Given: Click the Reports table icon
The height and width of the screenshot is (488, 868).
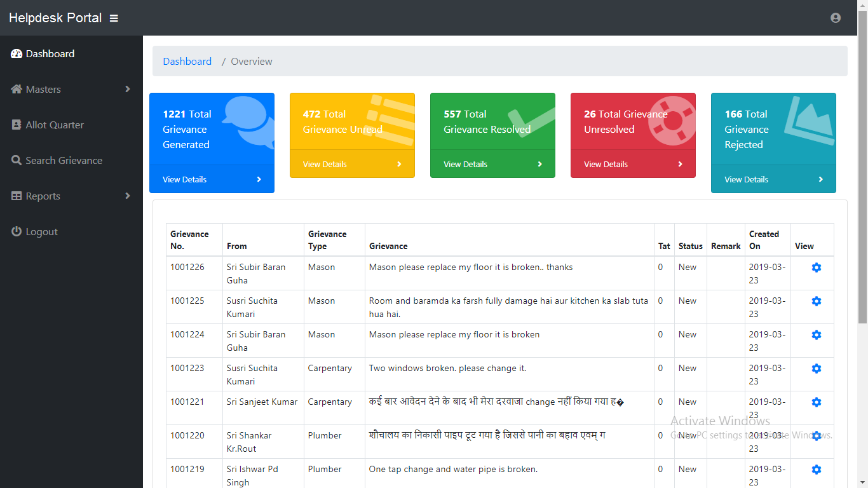Looking at the screenshot, I should click(x=17, y=196).
